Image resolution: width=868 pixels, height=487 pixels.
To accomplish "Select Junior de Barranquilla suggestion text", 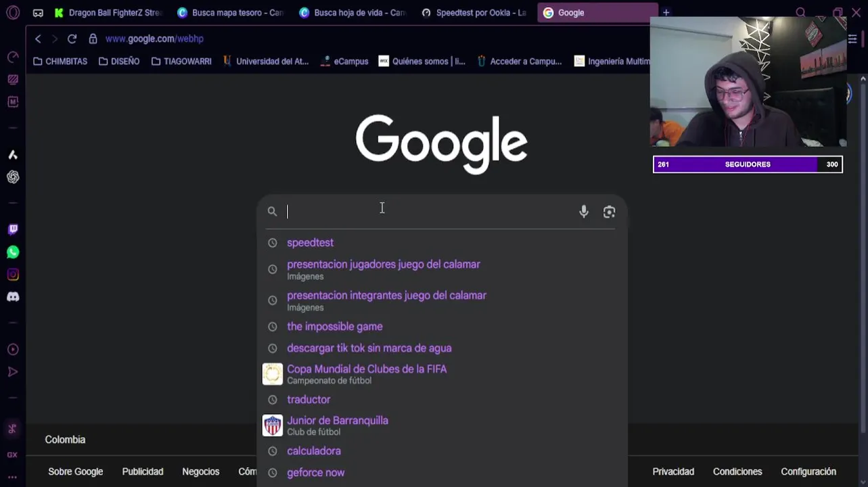I will [x=338, y=421].
